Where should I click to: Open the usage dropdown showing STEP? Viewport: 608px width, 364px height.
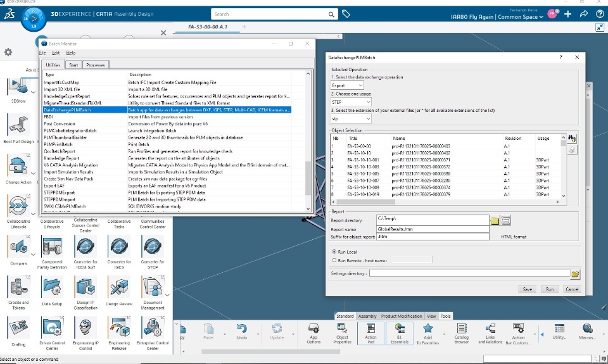(x=351, y=102)
